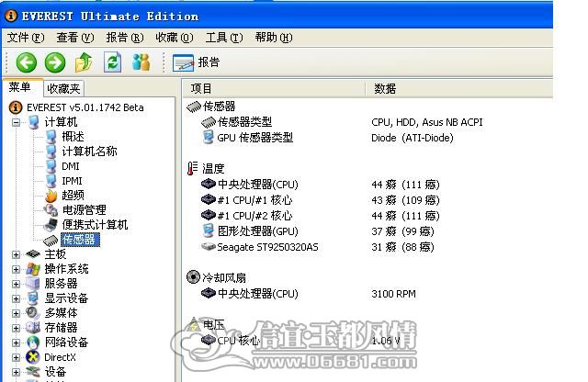Open the 收藏(O) menu
588x382 pixels.
175,38
